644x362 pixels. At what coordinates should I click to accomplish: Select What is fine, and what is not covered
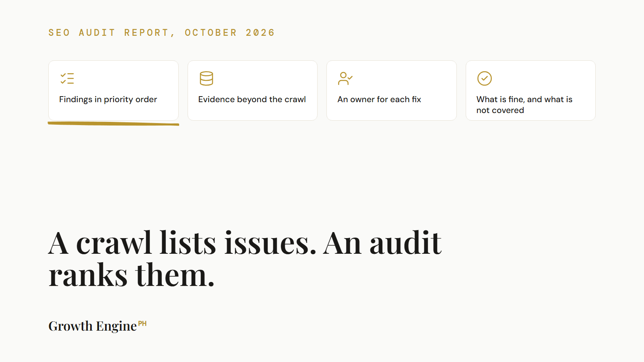530,90
